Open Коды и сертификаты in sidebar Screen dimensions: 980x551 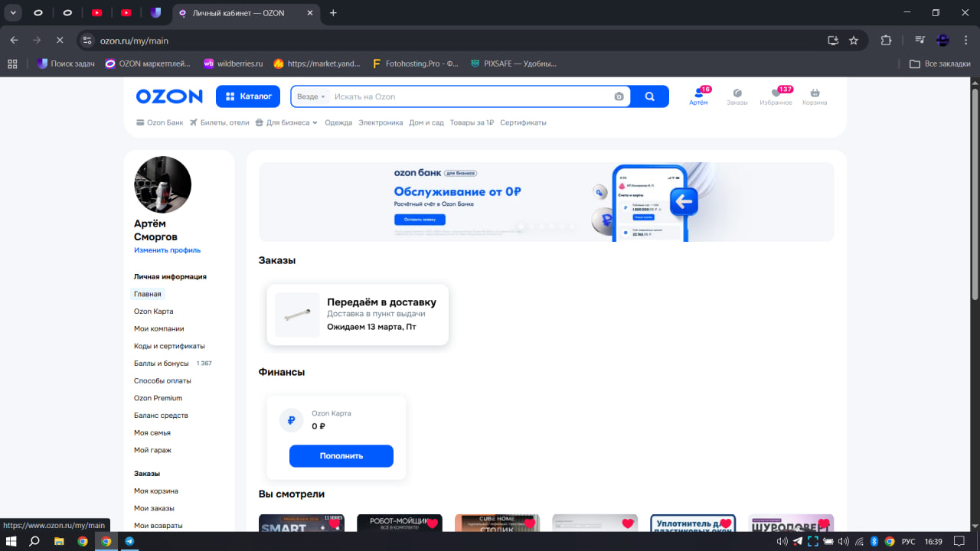pos(169,346)
